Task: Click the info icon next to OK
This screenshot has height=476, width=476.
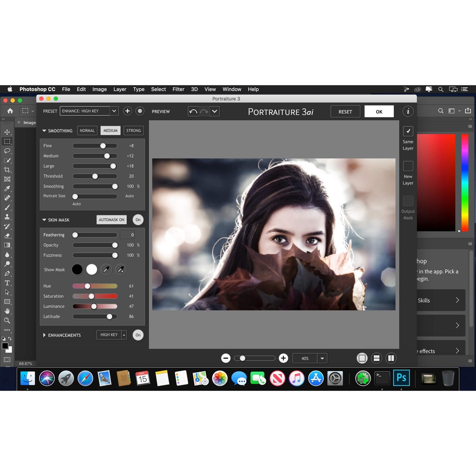Action: (x=408, y=111)
